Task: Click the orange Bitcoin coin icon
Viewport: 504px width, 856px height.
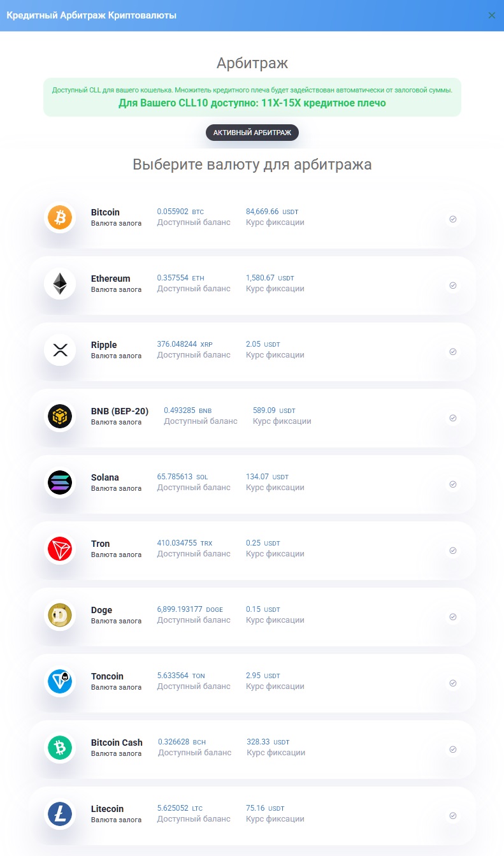Action: tap(60, 218)
